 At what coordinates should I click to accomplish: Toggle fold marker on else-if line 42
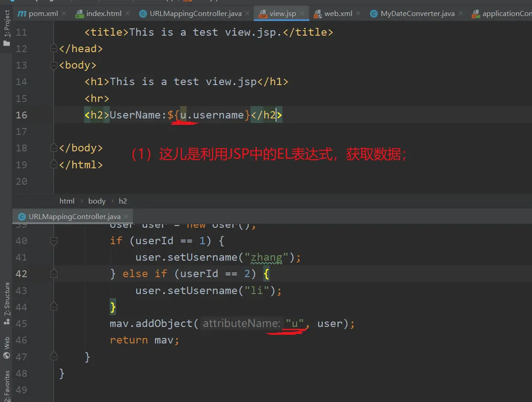(x=53, y=273)
